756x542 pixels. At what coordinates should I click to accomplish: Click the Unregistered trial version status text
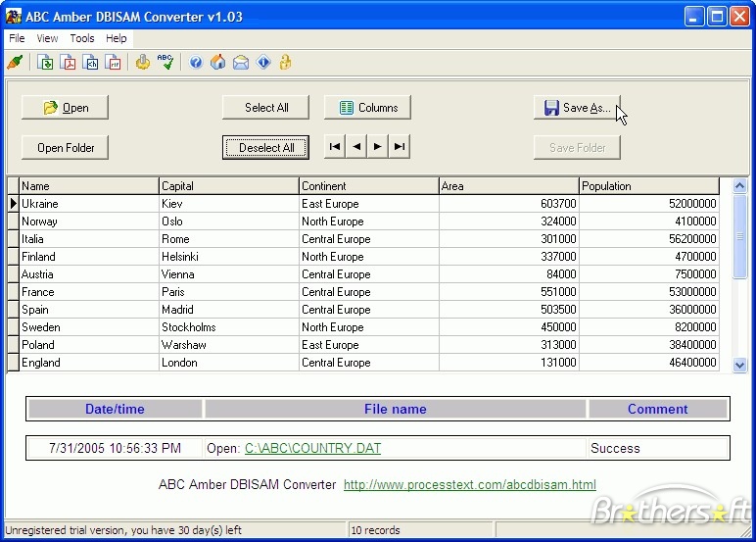(x=123, y=530)
